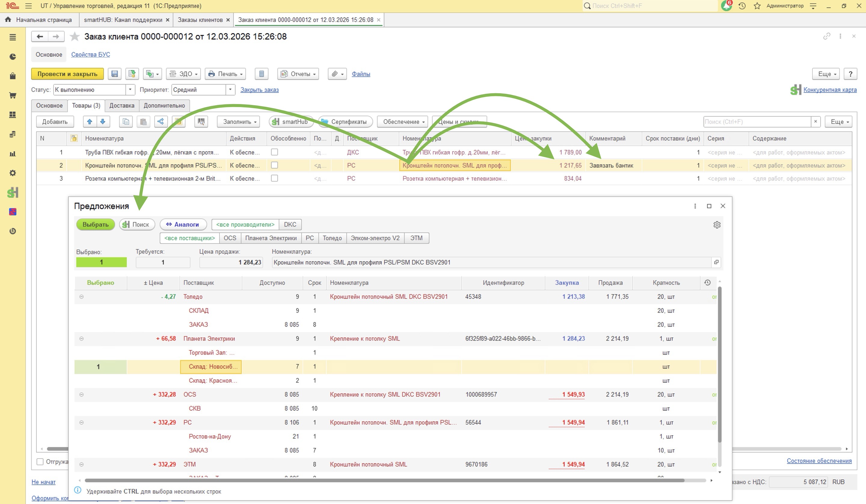The image size is (866, 504).
Task: Open pie chart section in sidebar
Action: pyautogui.click(x=13, y=56)
